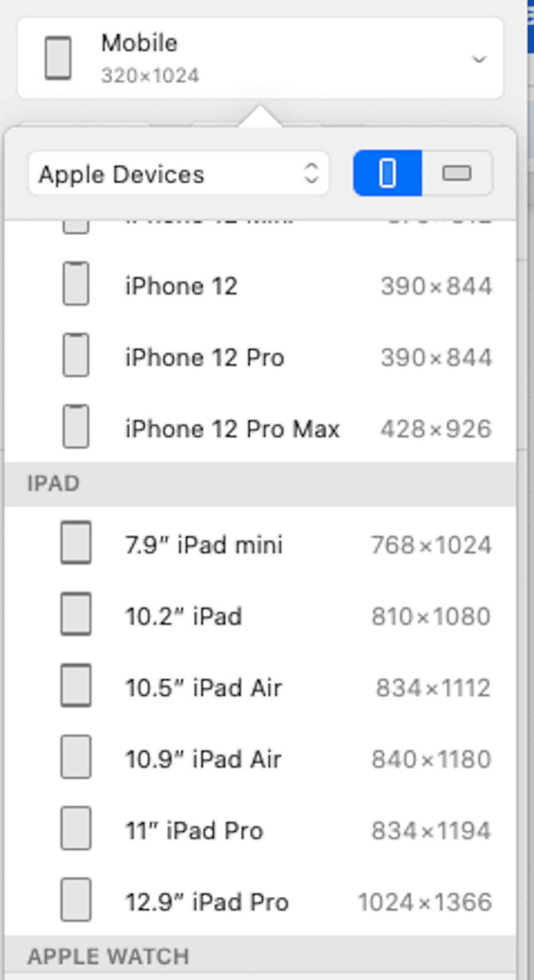Select iPhone 12 Pro Max 428×926
The height and width of the screenshot is (980, 534).
tap(232, 429)
